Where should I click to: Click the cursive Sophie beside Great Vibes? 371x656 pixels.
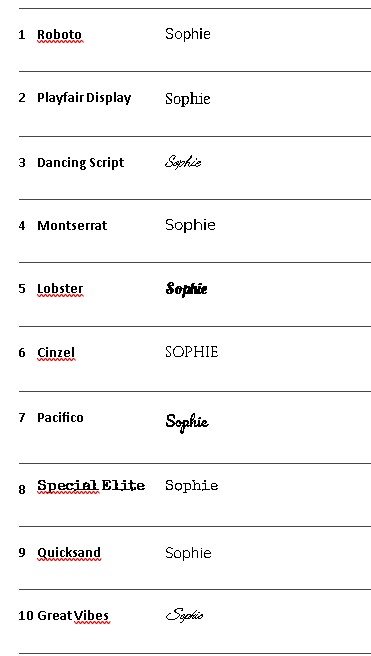184,615
